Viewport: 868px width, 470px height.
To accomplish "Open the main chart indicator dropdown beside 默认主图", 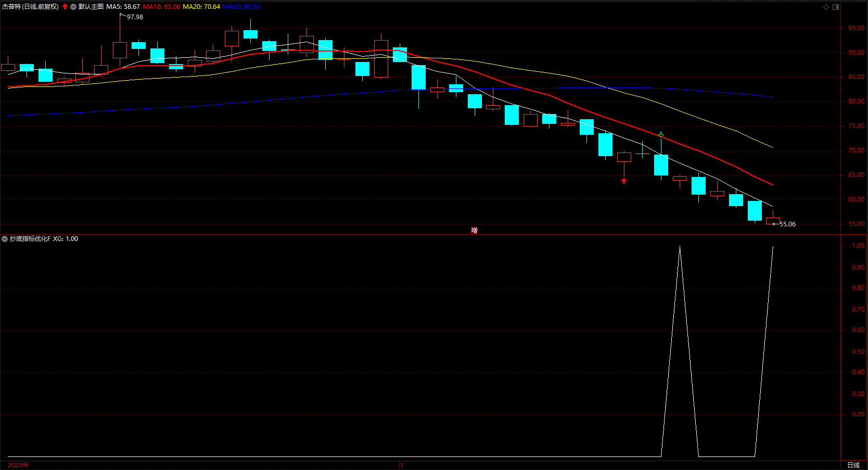I will pos(73,7).
